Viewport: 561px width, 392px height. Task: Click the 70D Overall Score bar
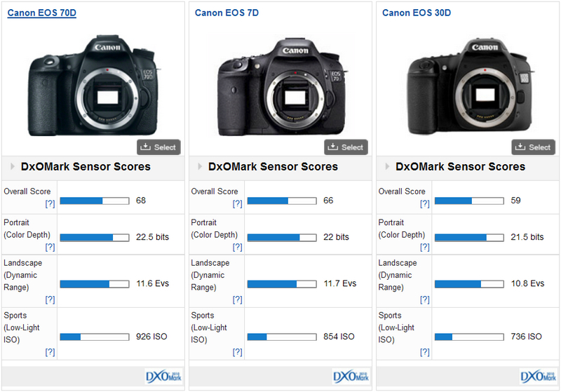pos(95,201)
